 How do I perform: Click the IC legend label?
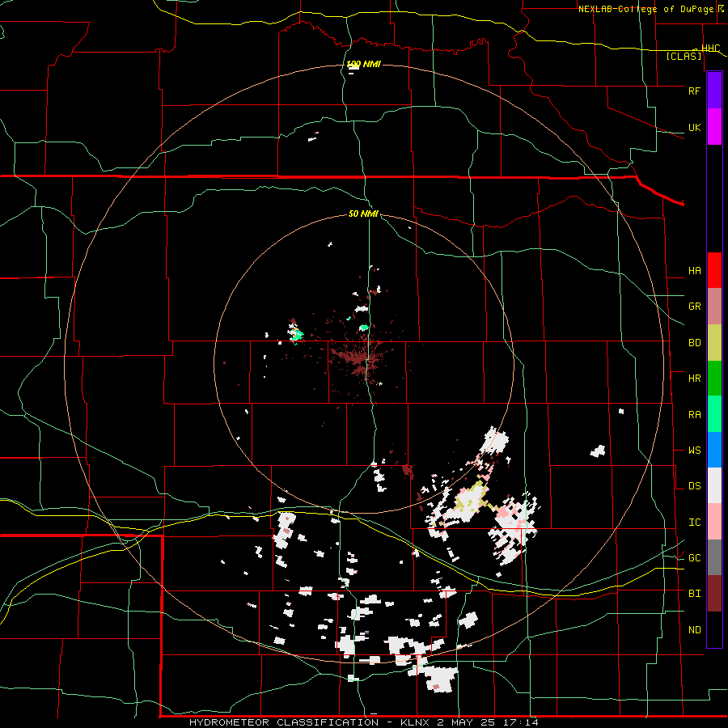coord(694,522)
